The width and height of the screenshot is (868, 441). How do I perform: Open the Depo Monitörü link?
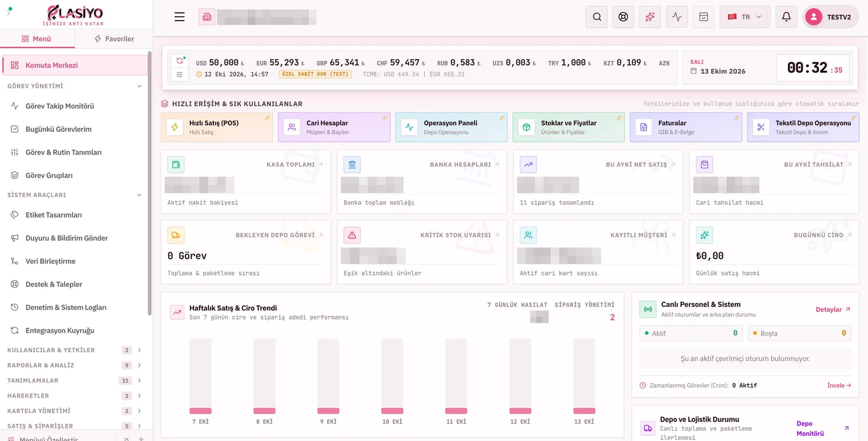822,429
